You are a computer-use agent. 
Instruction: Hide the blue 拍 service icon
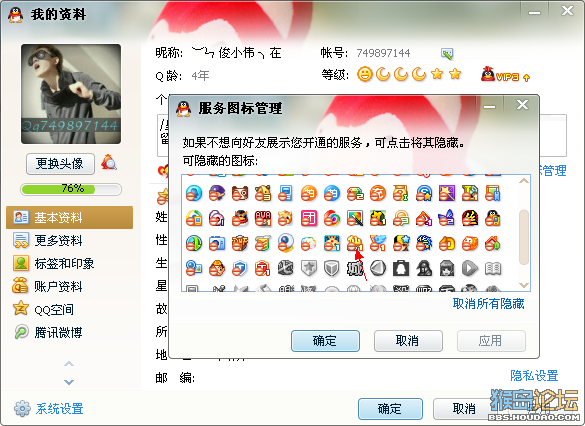click(332, 193)
